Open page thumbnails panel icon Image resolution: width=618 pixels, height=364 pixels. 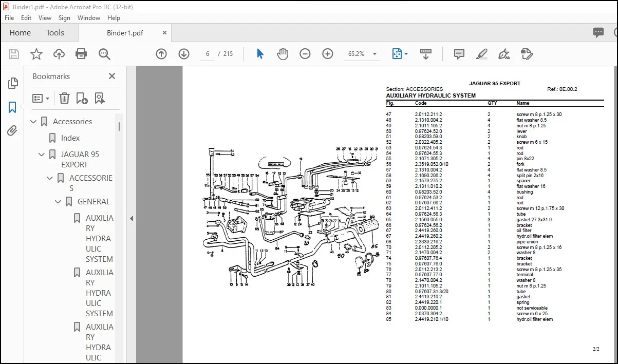tap(13, 83)
